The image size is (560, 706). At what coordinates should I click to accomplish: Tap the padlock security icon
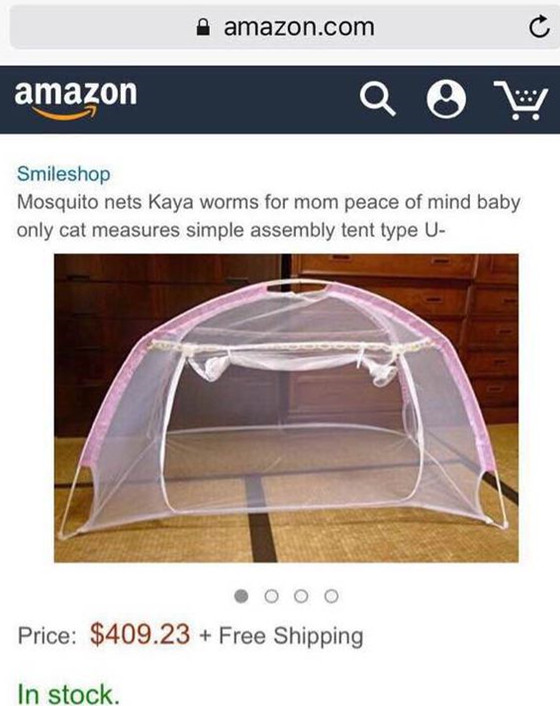pyautogui.click(x=203, y=27)
